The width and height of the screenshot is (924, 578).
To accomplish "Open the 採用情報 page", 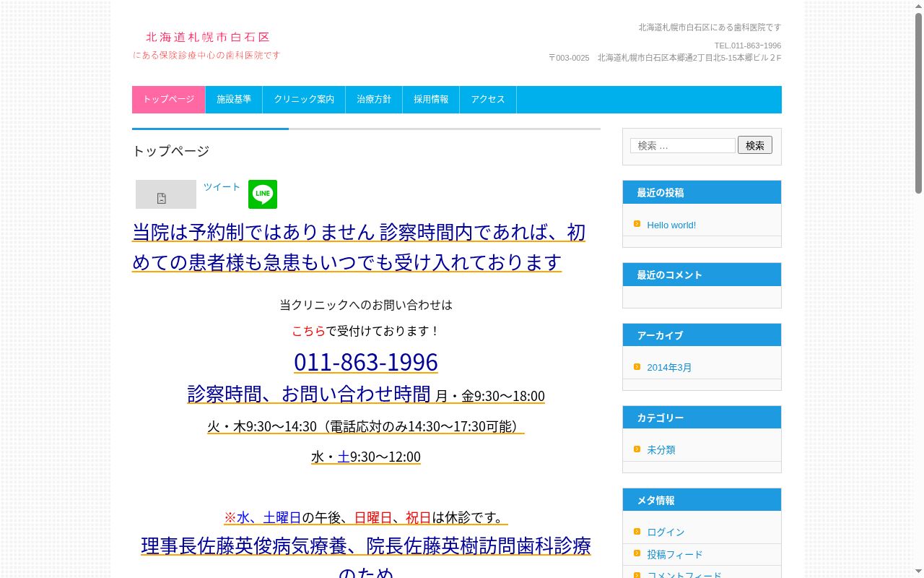I will pos(431,100).
